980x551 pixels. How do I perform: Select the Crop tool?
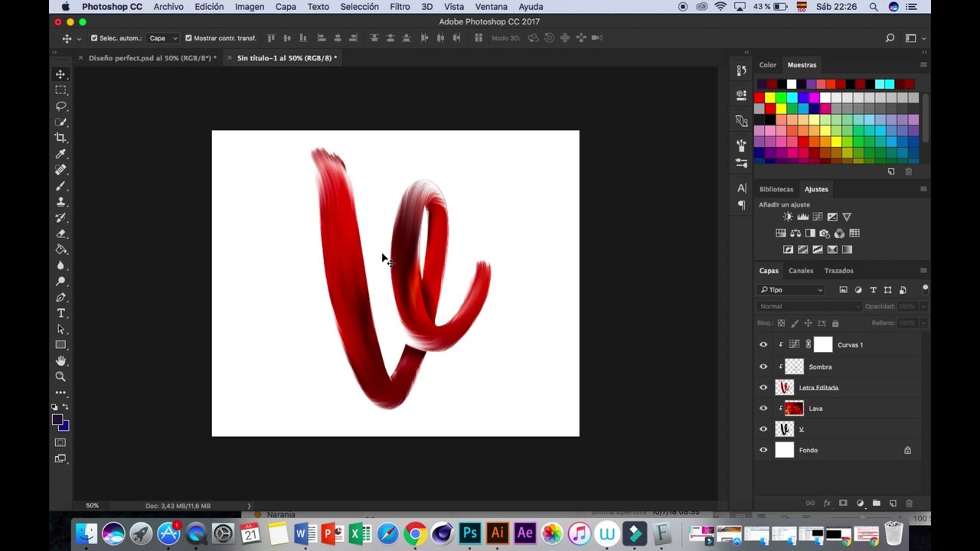tap(60, 138)
